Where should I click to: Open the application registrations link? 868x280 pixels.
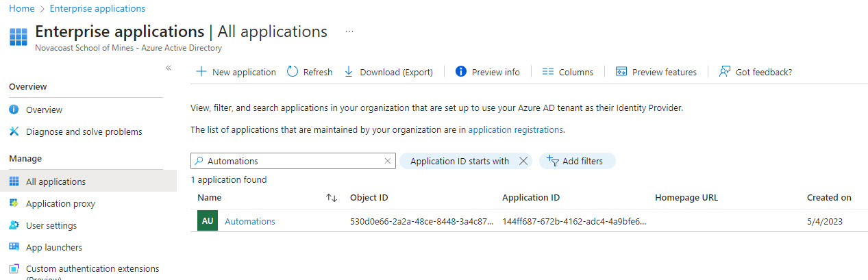click(515, 129)
